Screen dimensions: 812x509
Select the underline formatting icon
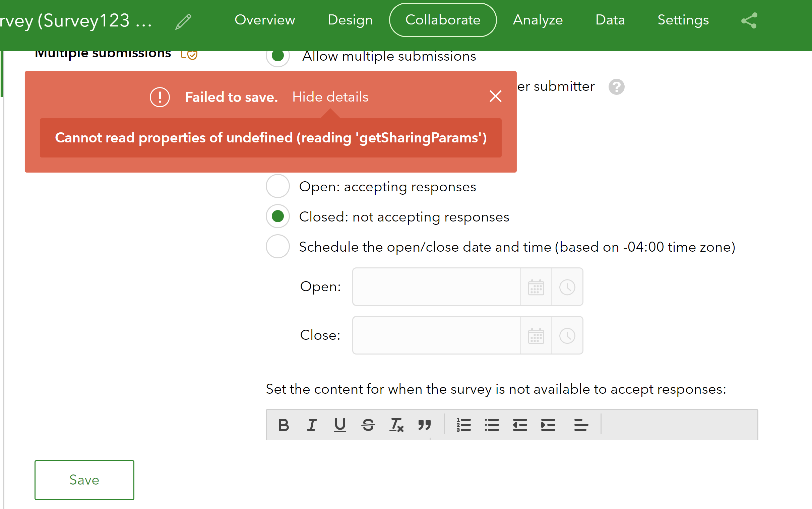click(340, 425)
